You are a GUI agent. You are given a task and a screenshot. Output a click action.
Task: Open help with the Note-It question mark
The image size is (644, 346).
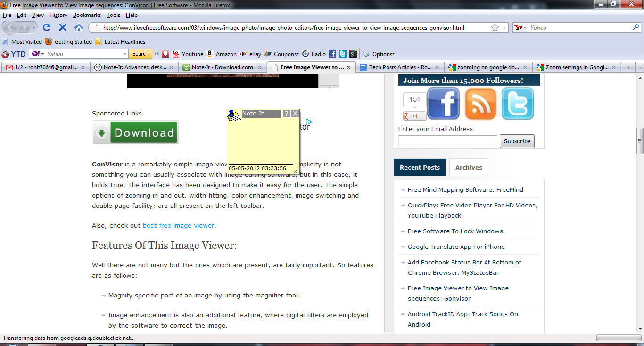point(286,114)
